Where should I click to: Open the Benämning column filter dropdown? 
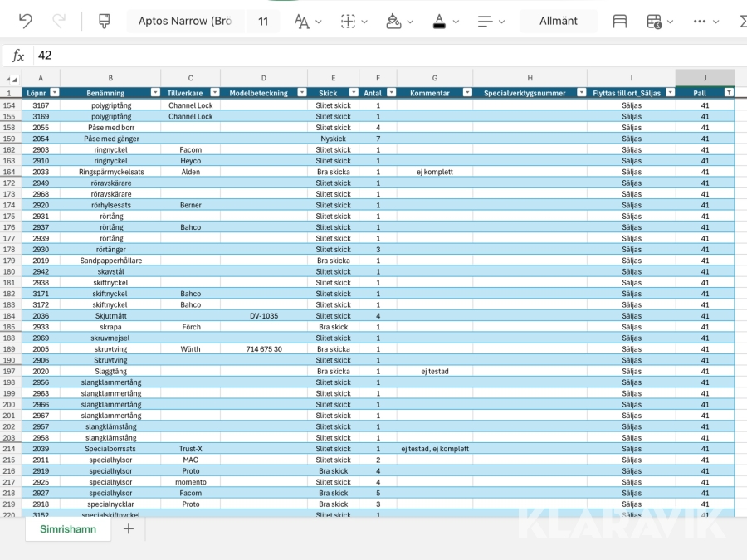[154, 93]
